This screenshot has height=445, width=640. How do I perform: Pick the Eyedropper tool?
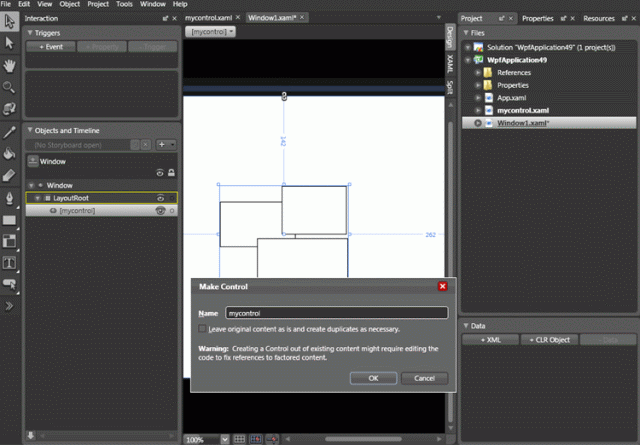[x=9, y=131]
